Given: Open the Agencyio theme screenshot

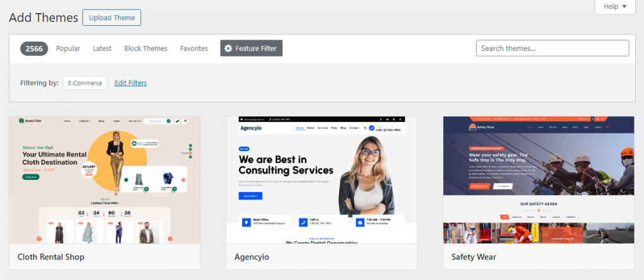Looking at the screenshot, I should click(321, 180).
